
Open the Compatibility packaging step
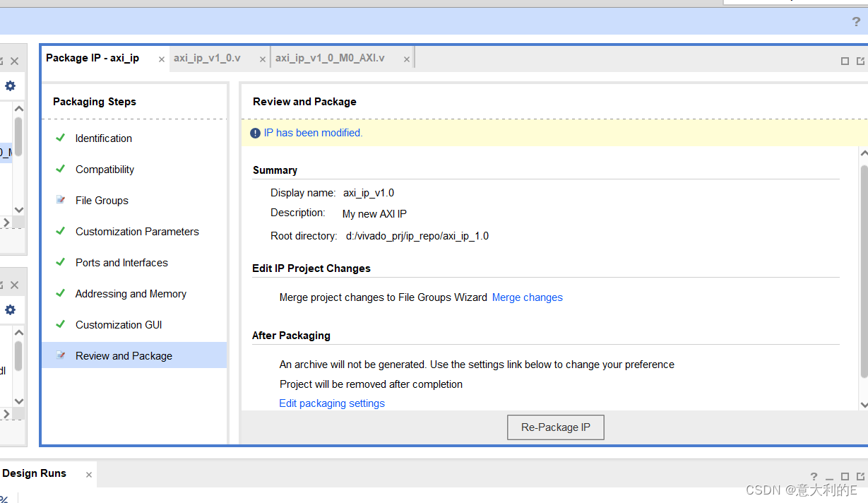point(105,170)
